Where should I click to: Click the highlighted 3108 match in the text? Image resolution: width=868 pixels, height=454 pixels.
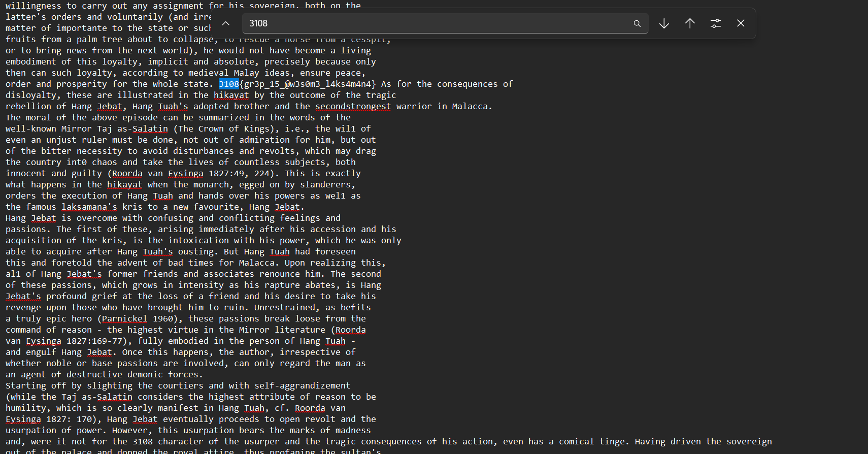click(228, 84)
